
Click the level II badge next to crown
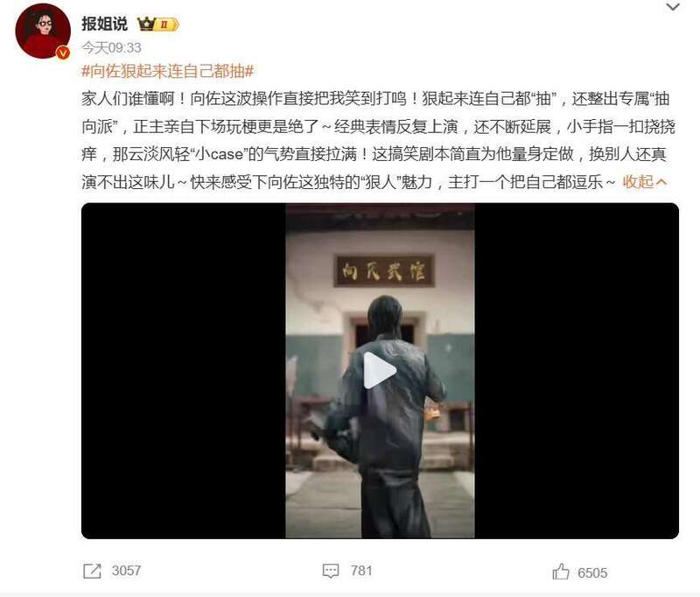(167, 25)
